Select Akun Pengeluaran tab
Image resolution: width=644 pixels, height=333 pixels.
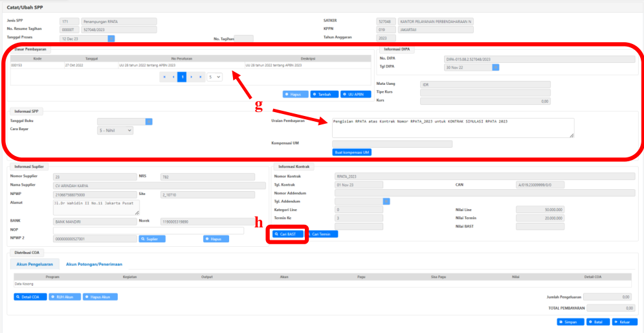pos(34,264)
